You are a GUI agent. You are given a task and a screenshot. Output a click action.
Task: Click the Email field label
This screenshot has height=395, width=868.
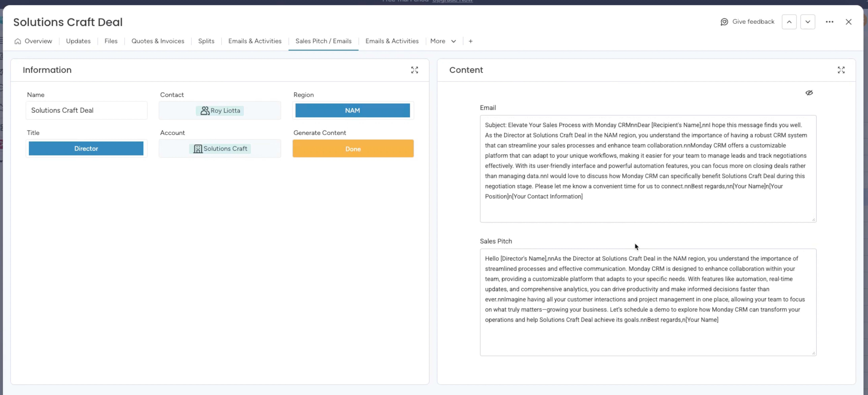(x=488, y=108)
